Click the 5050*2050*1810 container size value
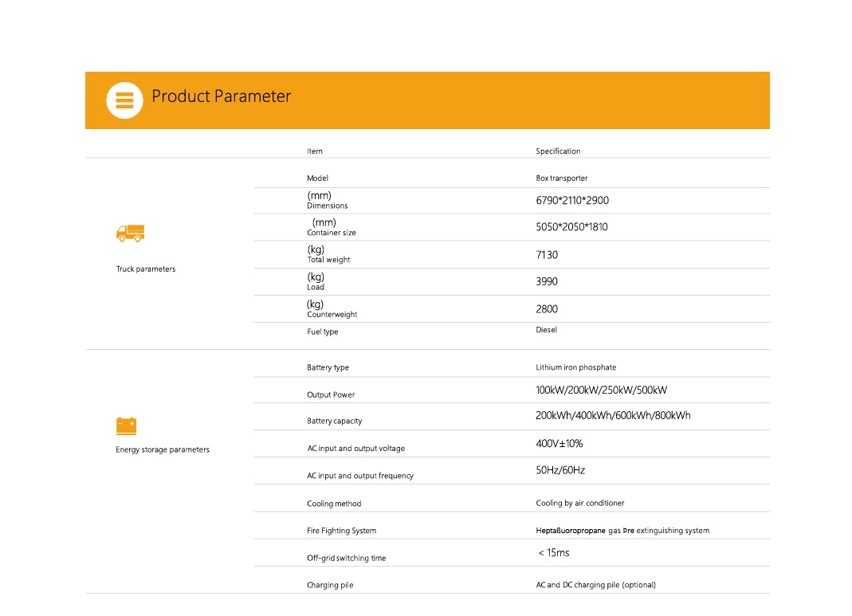Screen dimensions: 852x616 pos(571,227)
